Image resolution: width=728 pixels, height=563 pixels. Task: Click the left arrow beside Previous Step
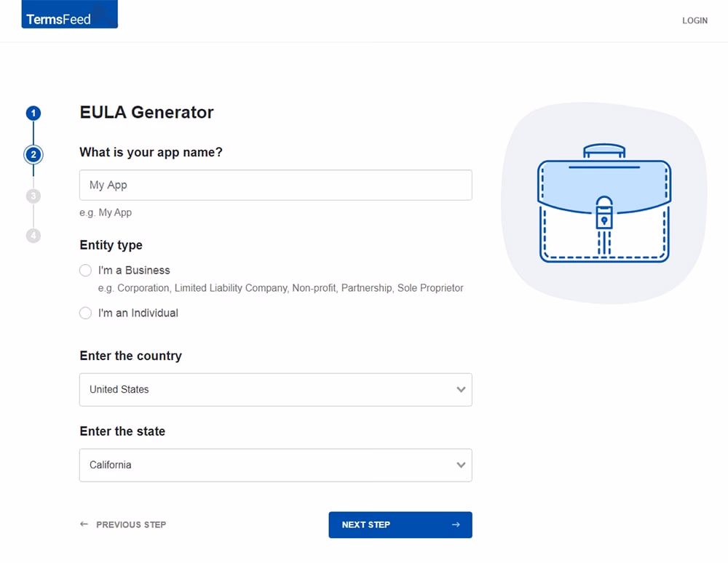[x=84, y=523]
